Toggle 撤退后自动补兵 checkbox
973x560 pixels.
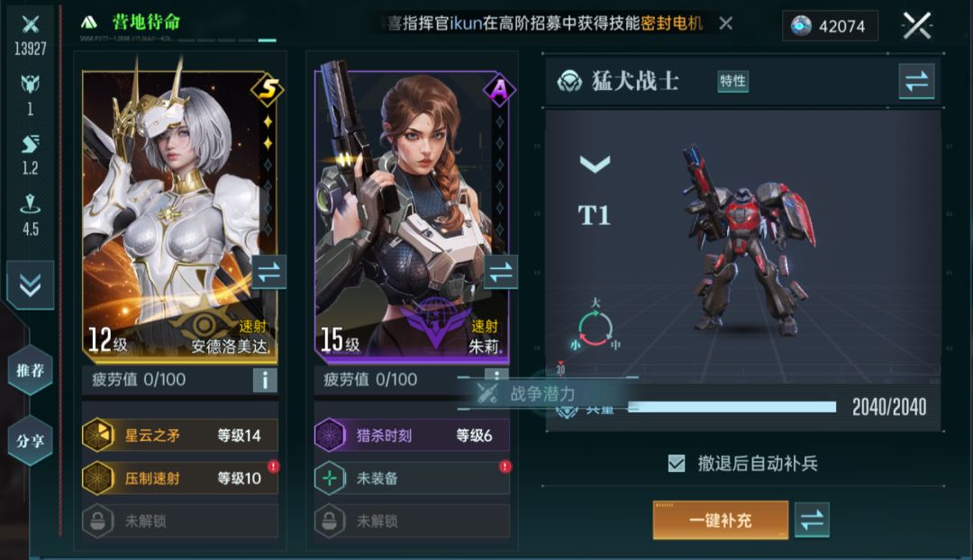point(677,464)
